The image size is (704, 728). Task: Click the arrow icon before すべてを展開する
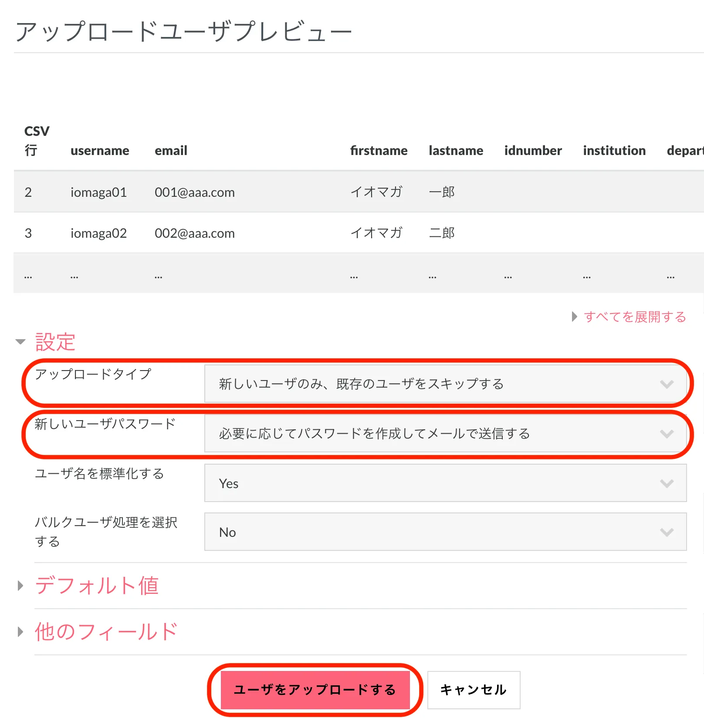click(x=575, y=317)
